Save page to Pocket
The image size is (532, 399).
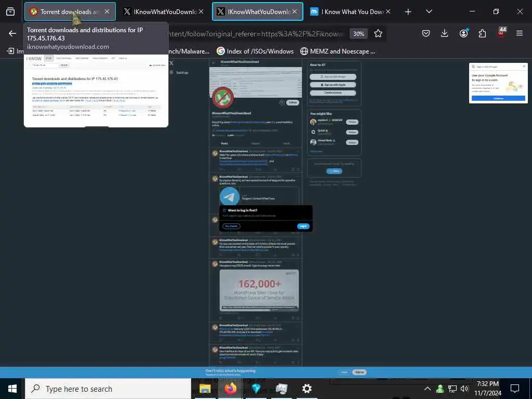coord(426,33)
